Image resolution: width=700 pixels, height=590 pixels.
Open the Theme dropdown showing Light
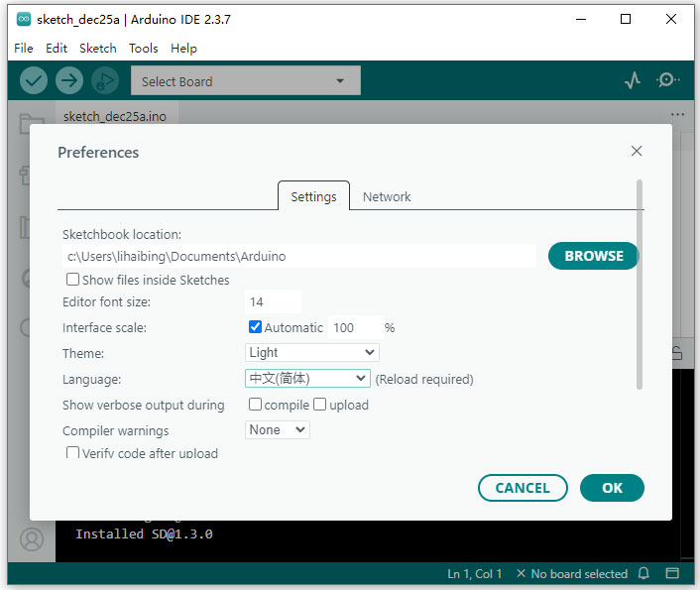(312, 352)
